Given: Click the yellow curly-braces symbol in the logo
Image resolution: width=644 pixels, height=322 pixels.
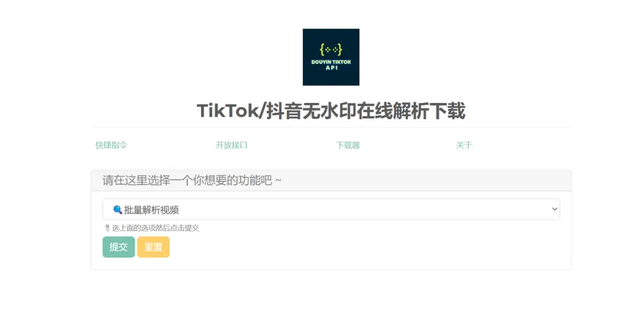Looking at the screenshot, I should click(331, 50).
